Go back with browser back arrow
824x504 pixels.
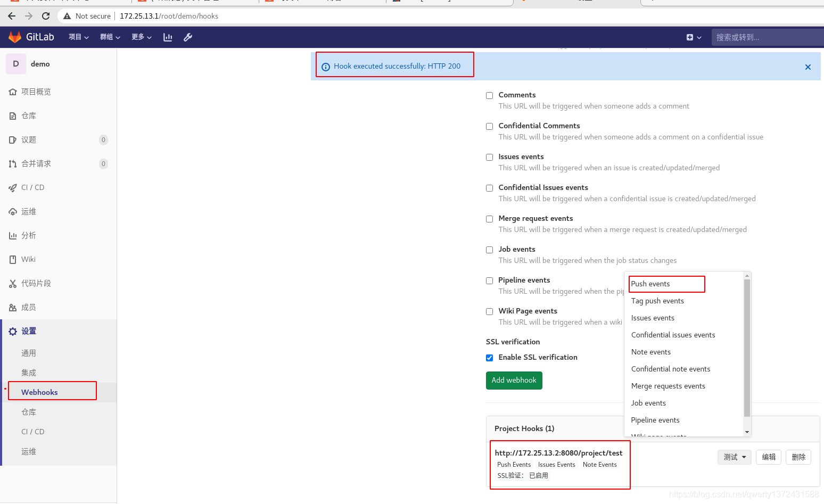pos(12,16)
